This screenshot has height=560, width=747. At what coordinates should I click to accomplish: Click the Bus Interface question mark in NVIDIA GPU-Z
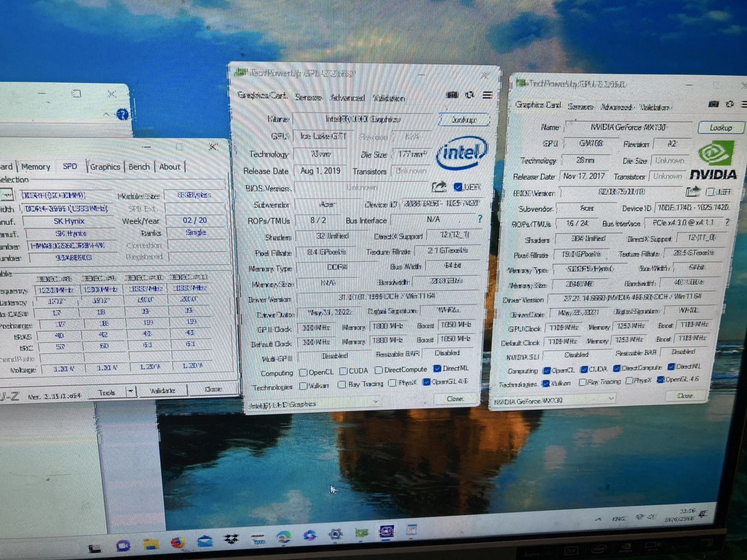click(x=727, y=222)
